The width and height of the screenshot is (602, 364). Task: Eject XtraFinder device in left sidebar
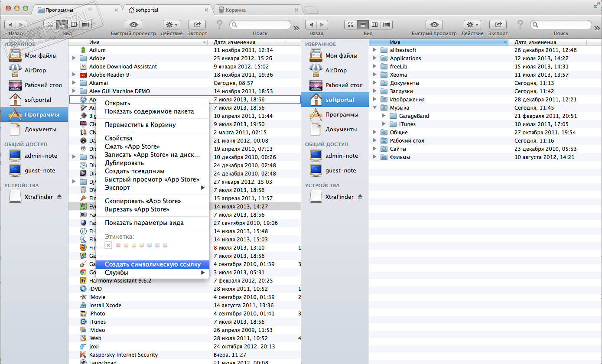pyautogui.click(x=59, y=197)
